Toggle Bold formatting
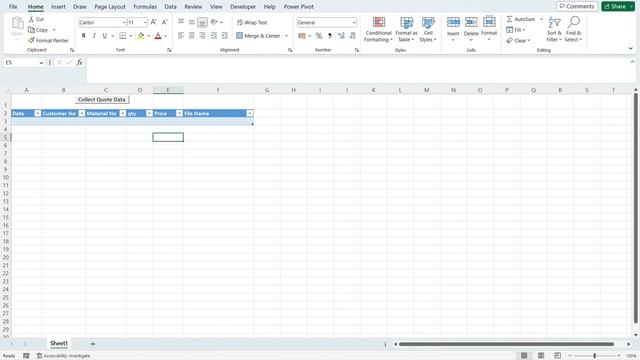The width and height of the screenshot is (640, 360). [84, 36]
